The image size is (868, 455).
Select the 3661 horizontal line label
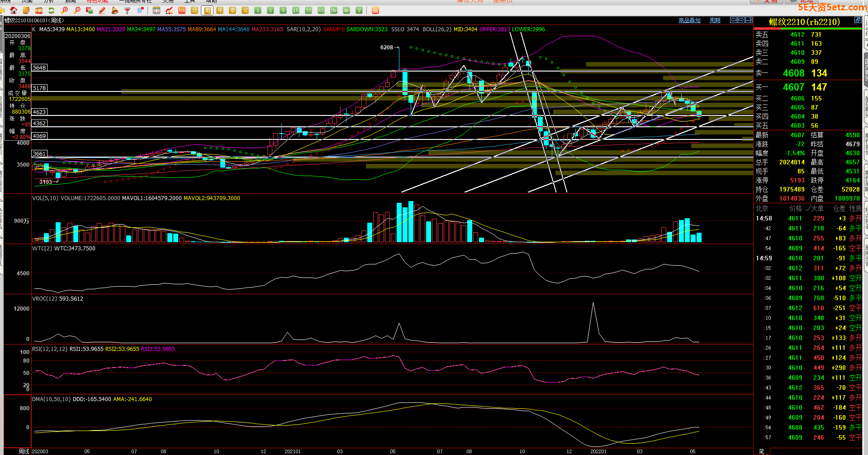point(39,154)
